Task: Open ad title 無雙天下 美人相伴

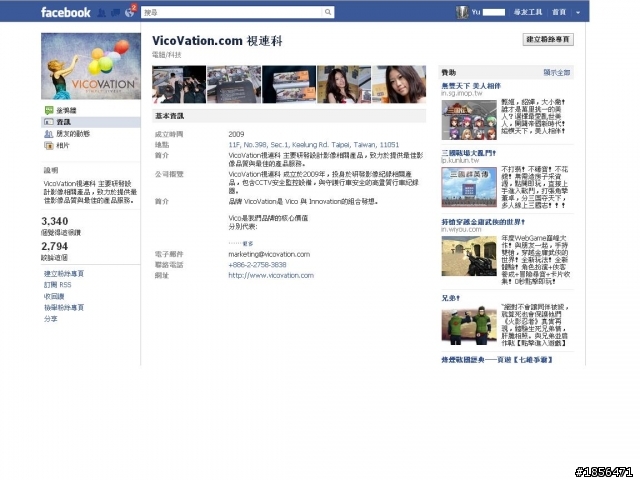Action: (x=471, y=86)
